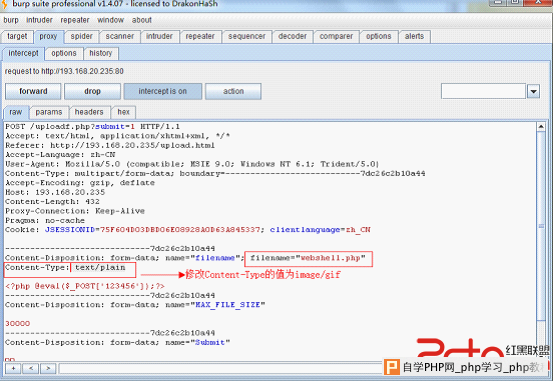Switch to the hex view tab
Screen dimensions: 553x381
pos(124,112)
